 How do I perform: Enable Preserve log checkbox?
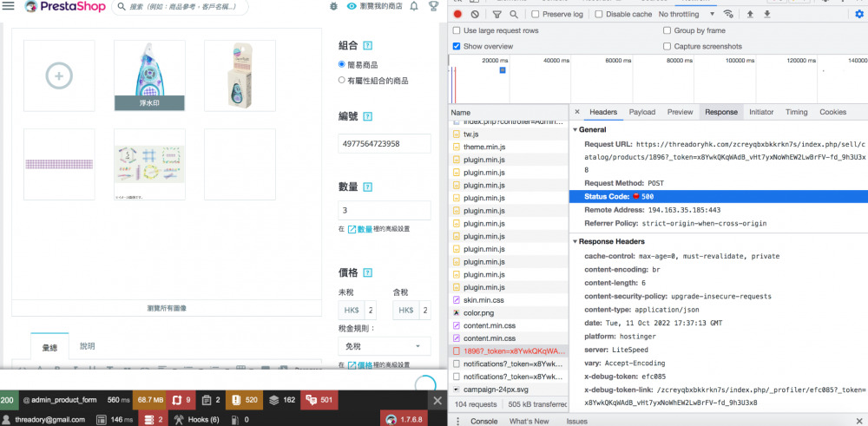tap(536, 15)
